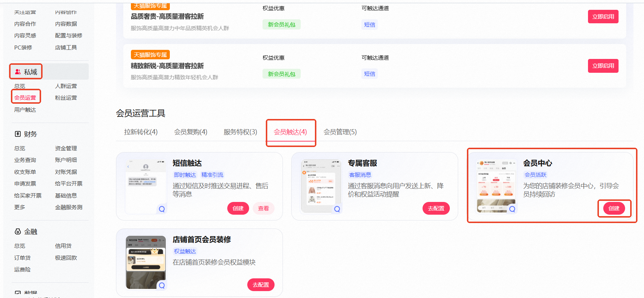Click magnifier icon on 会员中心 preview

coord(512,209)
